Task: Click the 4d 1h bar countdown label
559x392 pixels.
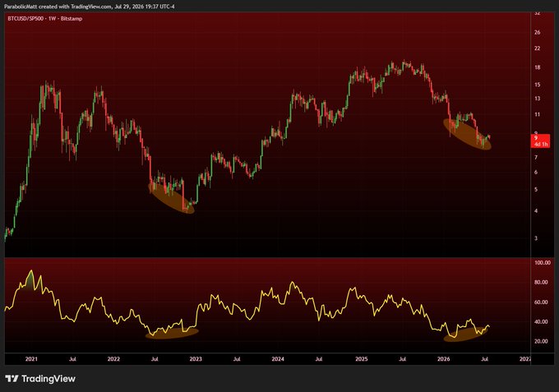Action: (540, 145)
